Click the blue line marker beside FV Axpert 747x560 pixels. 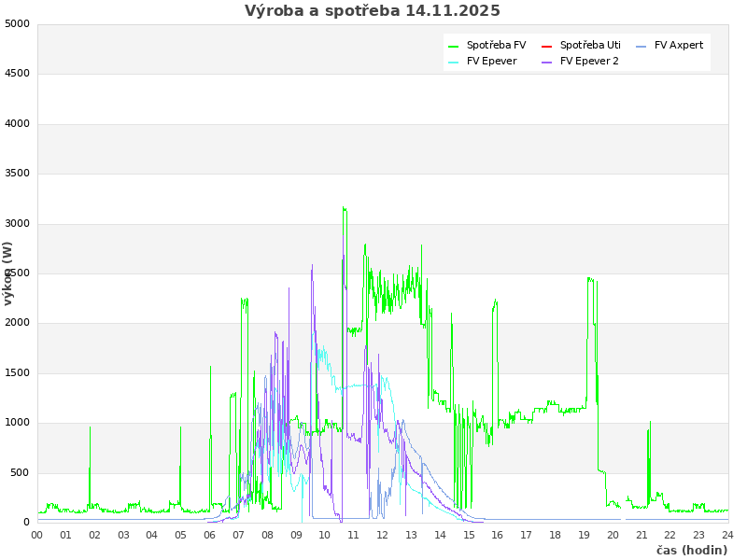(641, 46)
